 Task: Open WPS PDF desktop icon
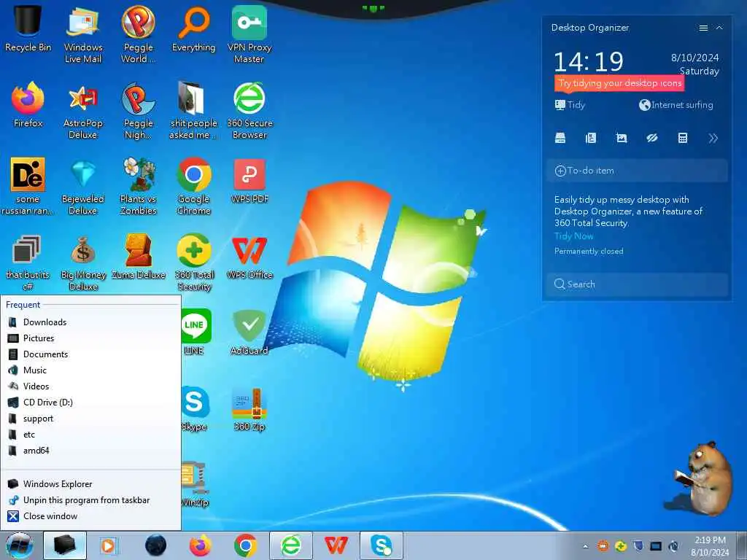click(x=249, y=181)
